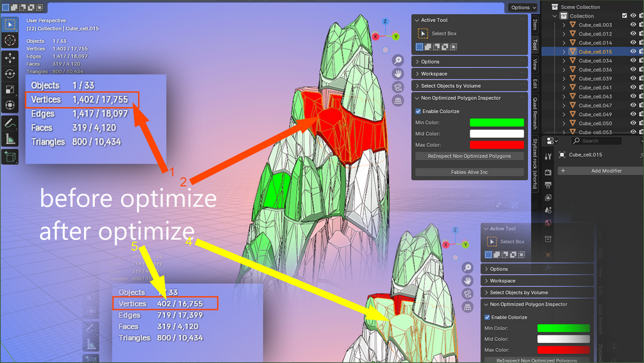The image size is (644, 363).
Task: Hide Cube_cell.015 with its eye icon
Action: click(633, 51)
